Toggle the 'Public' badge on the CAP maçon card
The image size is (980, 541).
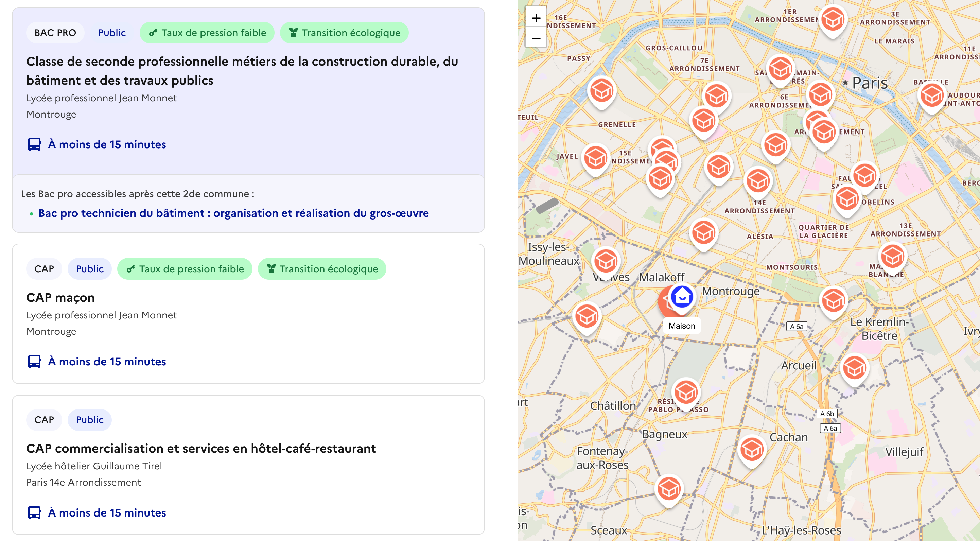click(89, 268)
